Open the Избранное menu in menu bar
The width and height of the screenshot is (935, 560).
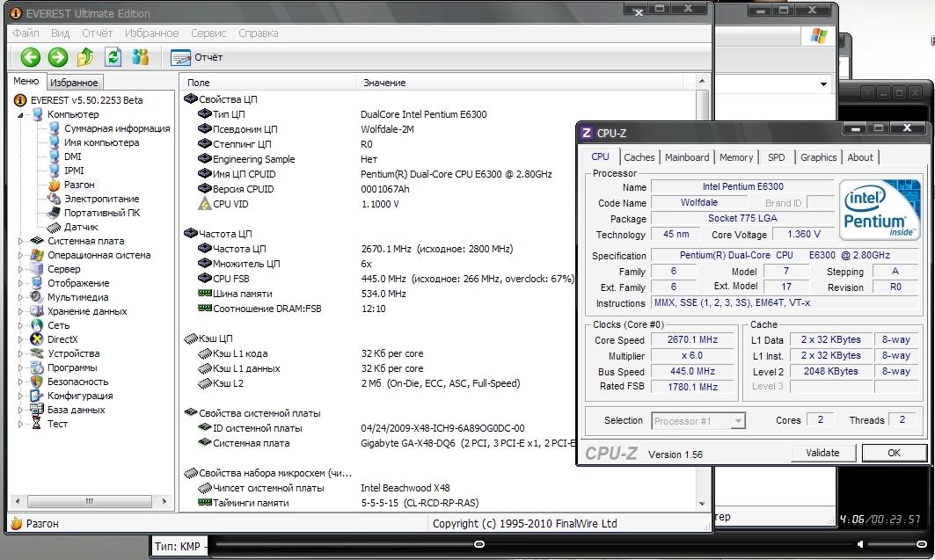coord(151,33)
